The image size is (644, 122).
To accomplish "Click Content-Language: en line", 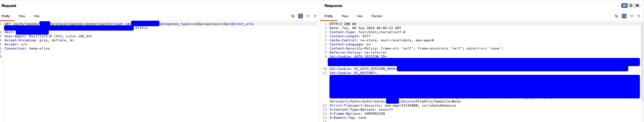I will (350, 44).
